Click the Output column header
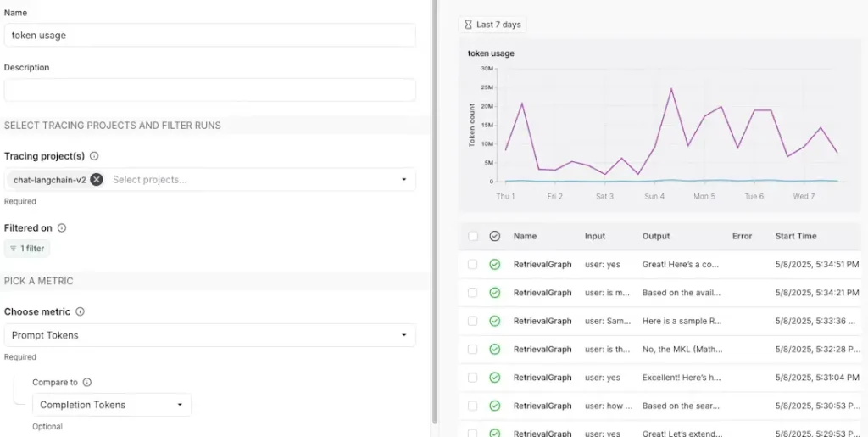This screenshot has width=868, height=437. 656,236
